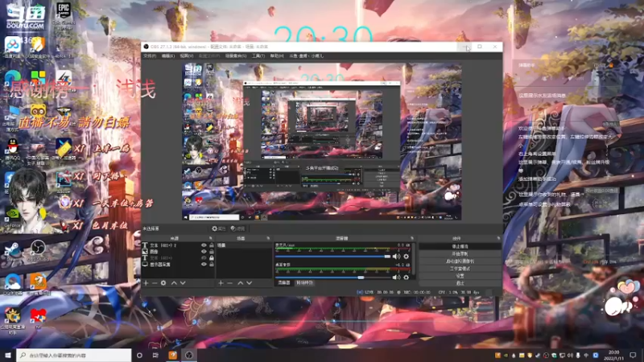The image size is (644, 362).
Task: Mute the desktop audio track
Action: click(396, 278)
